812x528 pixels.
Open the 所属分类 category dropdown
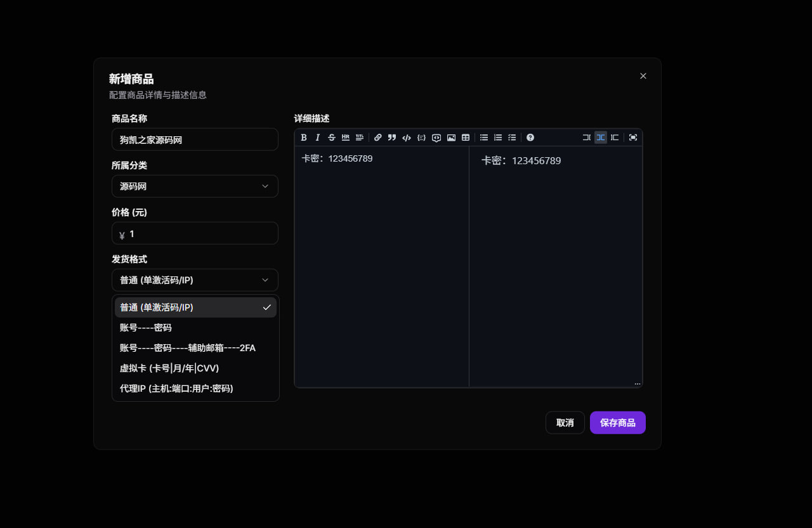coord(195,186)
